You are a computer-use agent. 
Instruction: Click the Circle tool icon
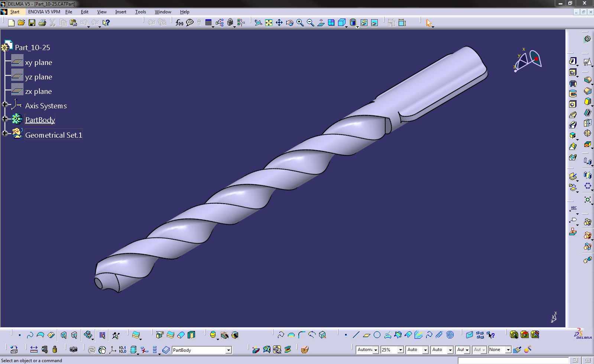click(x=377, y=335)
